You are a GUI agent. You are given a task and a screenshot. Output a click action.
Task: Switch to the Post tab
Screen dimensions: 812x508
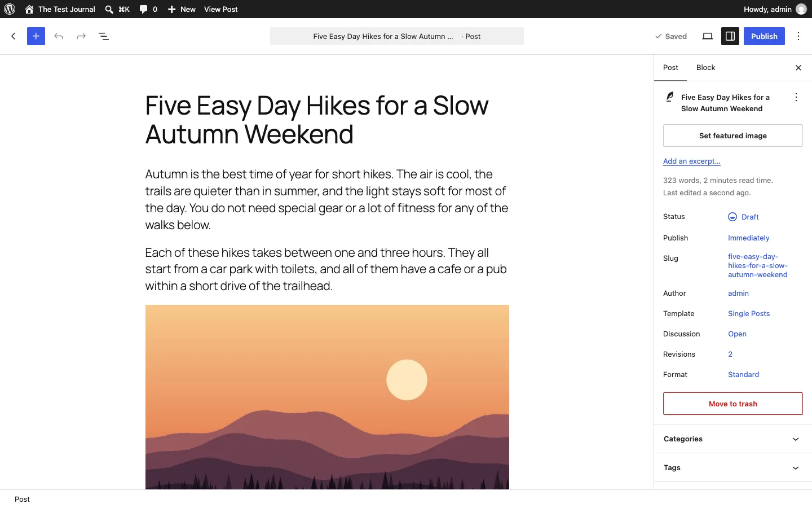(x=670, y=68)
